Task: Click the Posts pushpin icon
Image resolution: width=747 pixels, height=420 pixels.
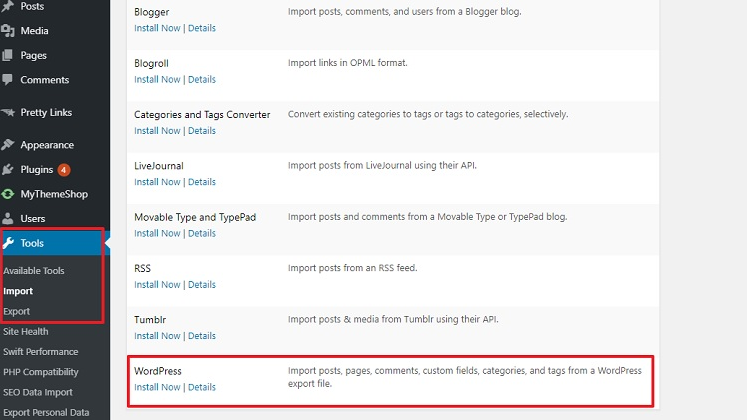Action: (x=7, y=6)
